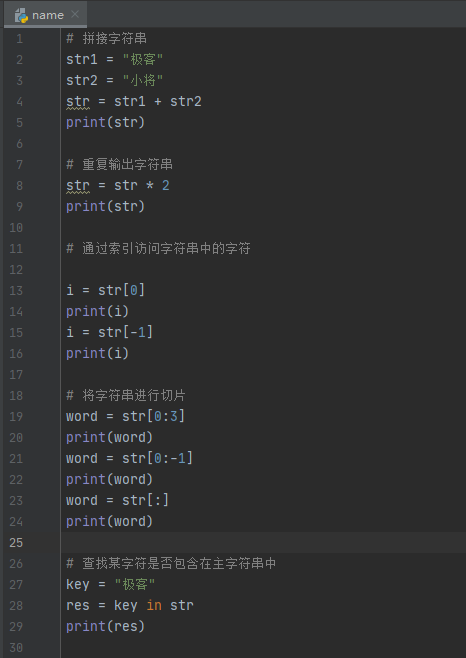The height and width of the screenshot is (658, 466).
Task: Click the in keyword on line 28
Action: pyautogui.click(x=154, y=605)
